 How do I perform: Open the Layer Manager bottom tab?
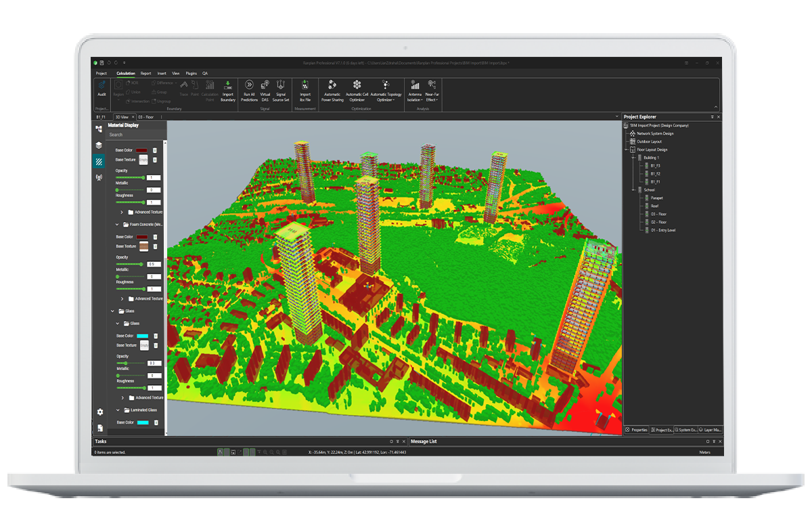coord(710,430)
